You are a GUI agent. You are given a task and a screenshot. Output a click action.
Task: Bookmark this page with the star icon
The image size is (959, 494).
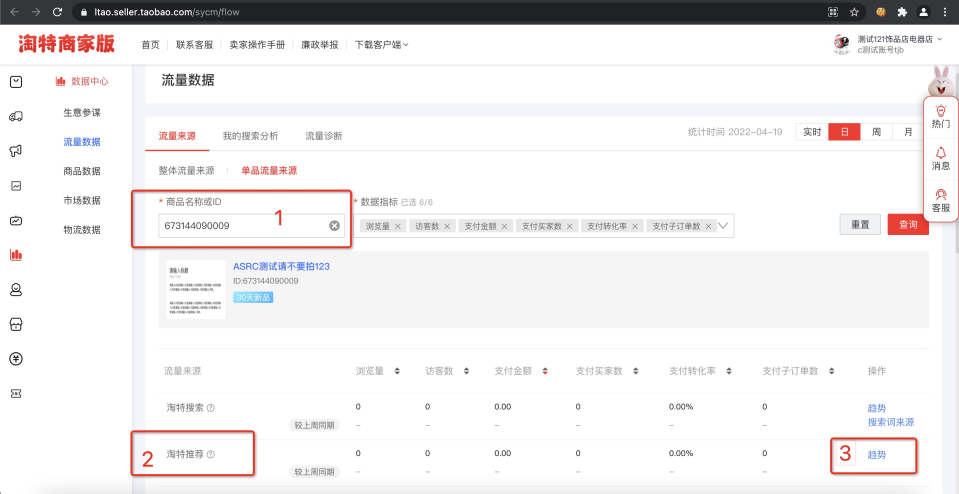coord(854,12)
